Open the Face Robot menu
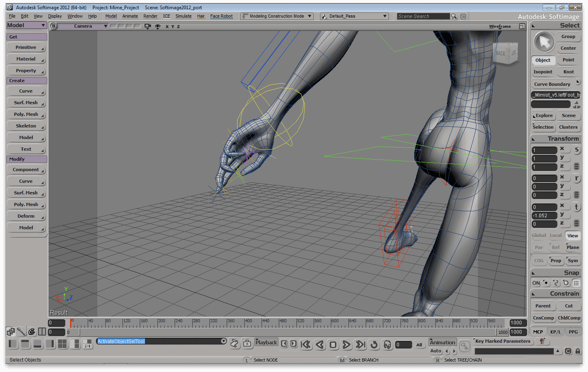The image size is (588, 372). pyautogui.click(x=222, y=16)
